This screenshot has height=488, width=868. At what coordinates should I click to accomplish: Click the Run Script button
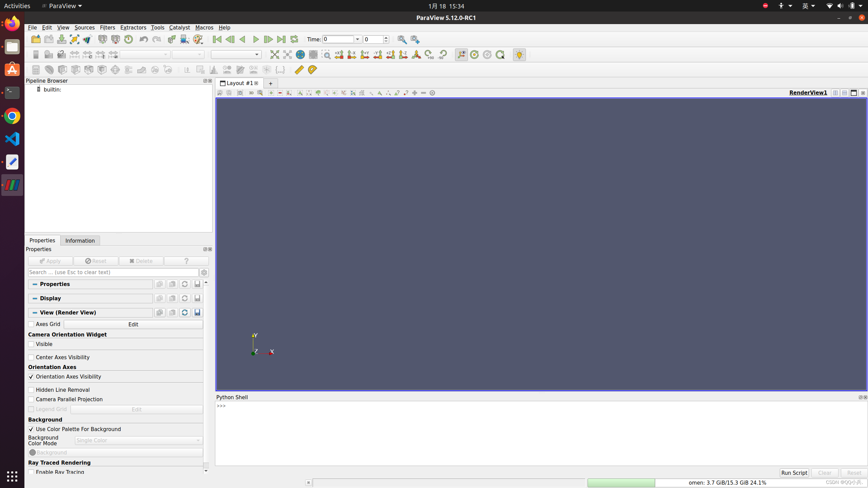pyautogui.click(x=794, y=473)
